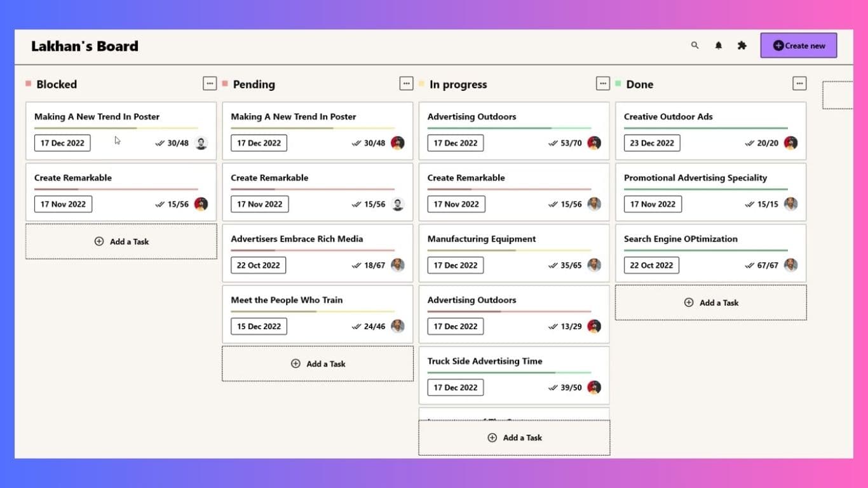
Task: Open the search icon in the top bar
Action: click(695, 45)
